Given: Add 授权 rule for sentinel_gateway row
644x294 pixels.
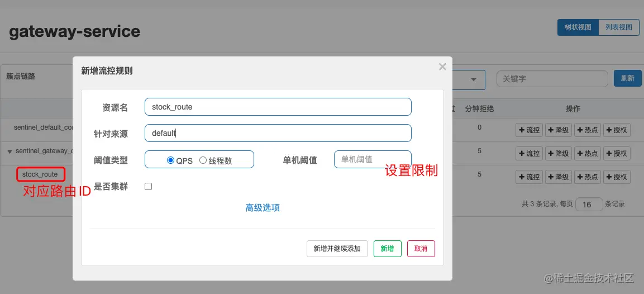Looking at the screenshot, I should (617, 153).
